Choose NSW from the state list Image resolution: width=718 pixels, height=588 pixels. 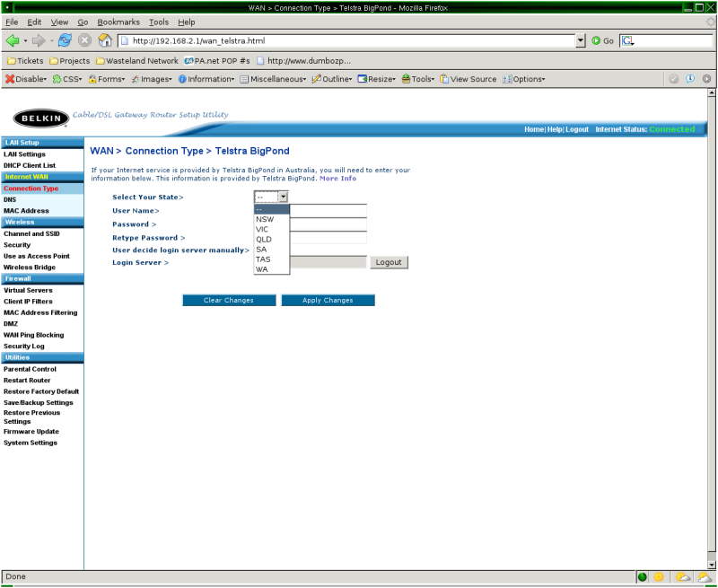pyautogui.click(x=272, y=219)
